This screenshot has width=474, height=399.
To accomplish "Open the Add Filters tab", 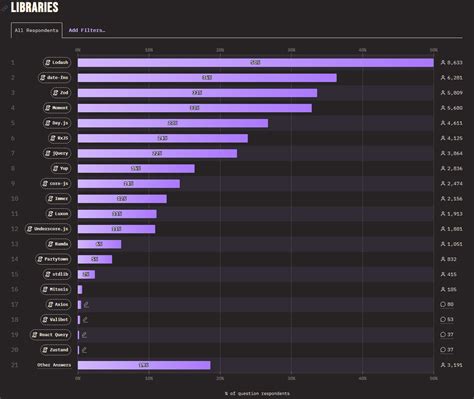I will tap(87, 30).
